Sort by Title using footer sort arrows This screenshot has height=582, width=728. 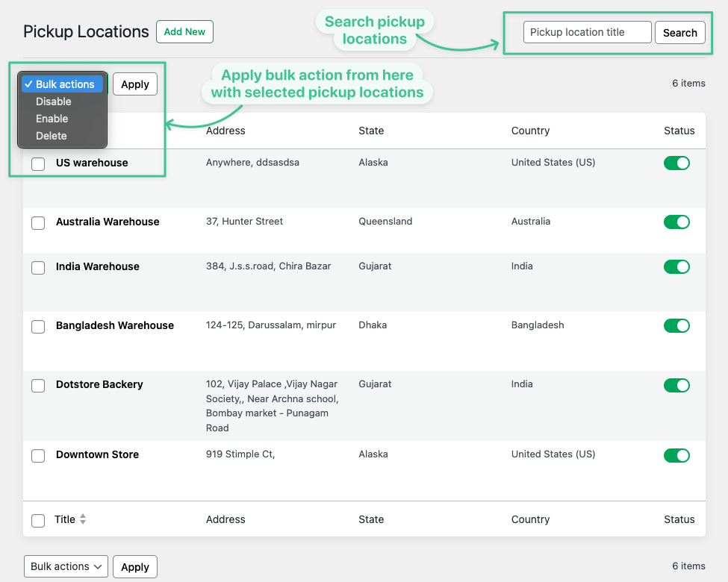pyautogui.click(x=83, y=519)
